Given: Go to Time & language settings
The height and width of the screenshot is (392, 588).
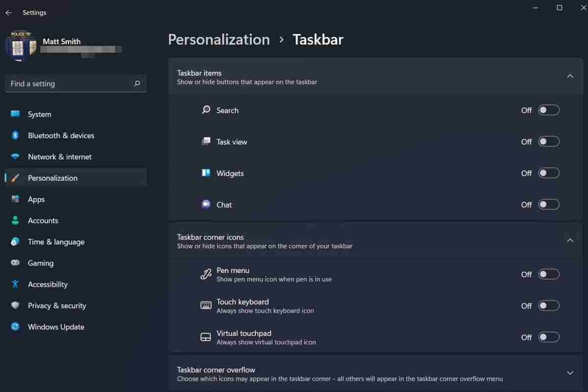Looking at the screenshot, I should pyautogui.click(x=56, y=242).
